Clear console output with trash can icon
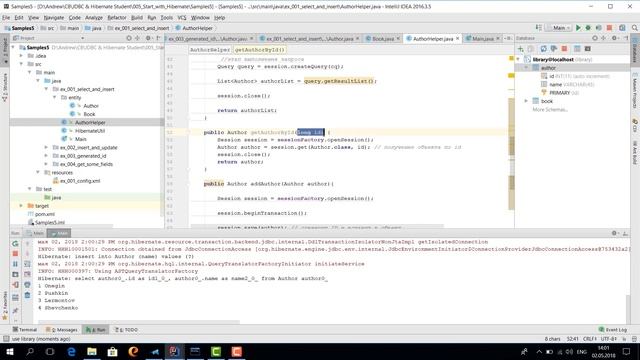The width and height of the screenshot is (640, 360). [x=27, y=295]
